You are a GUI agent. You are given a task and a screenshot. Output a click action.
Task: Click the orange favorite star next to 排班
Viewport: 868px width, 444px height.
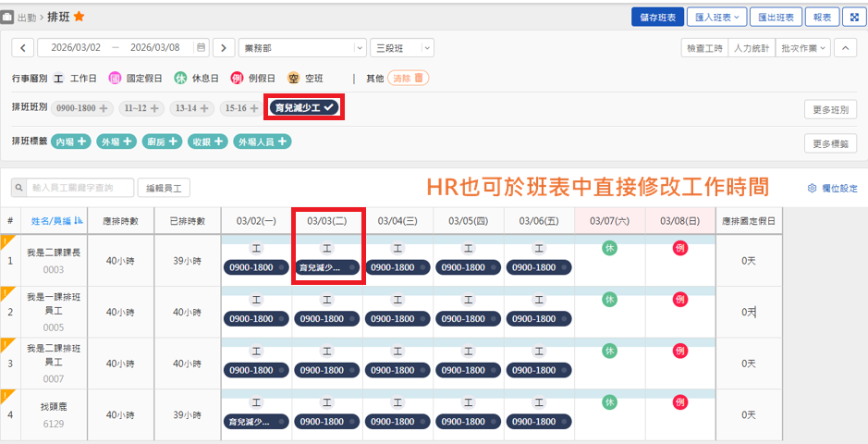(79, 17)
